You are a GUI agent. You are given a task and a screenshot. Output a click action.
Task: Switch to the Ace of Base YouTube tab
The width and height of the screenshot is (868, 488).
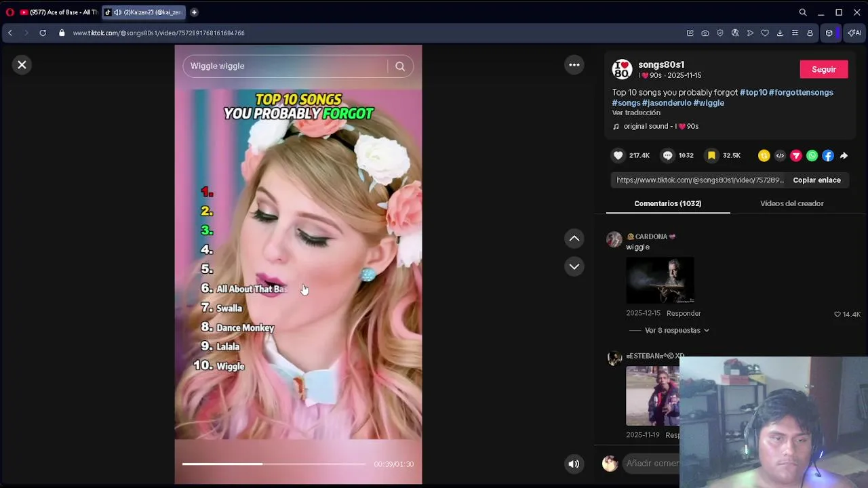58,12
